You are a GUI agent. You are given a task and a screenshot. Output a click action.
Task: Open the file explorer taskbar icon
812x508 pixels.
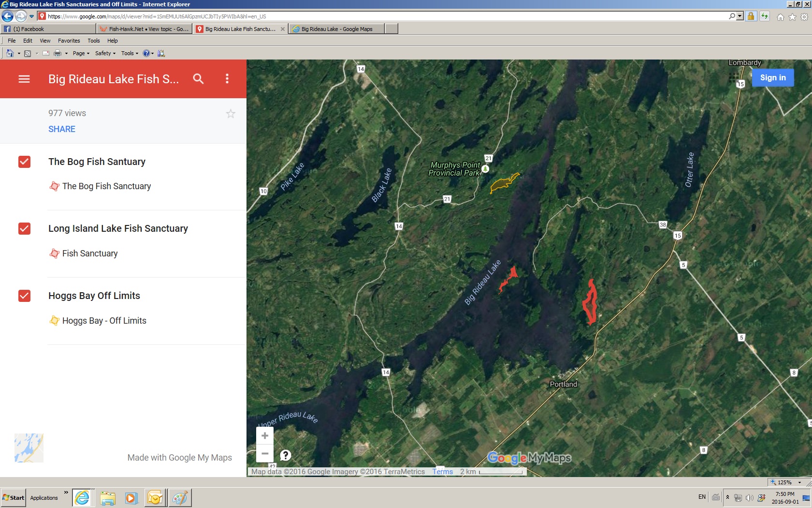[x=108, y=498]
